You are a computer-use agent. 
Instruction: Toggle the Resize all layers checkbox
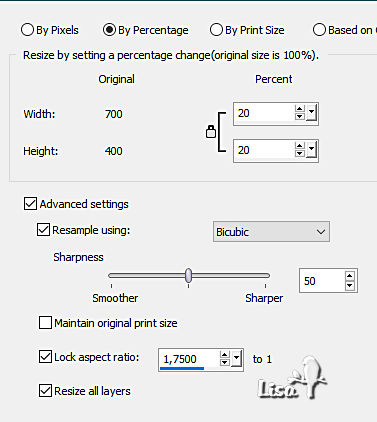click(45, 391)
